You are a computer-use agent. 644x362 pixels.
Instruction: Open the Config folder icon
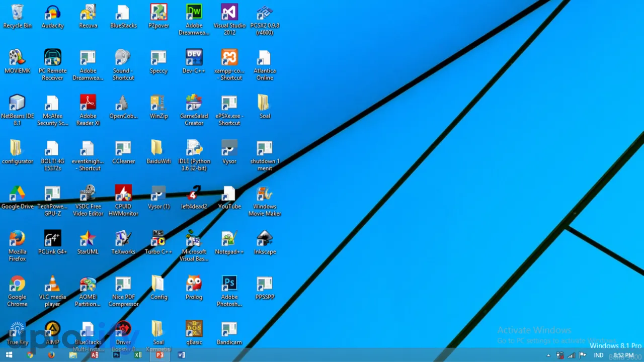click(x=158, y=288)
